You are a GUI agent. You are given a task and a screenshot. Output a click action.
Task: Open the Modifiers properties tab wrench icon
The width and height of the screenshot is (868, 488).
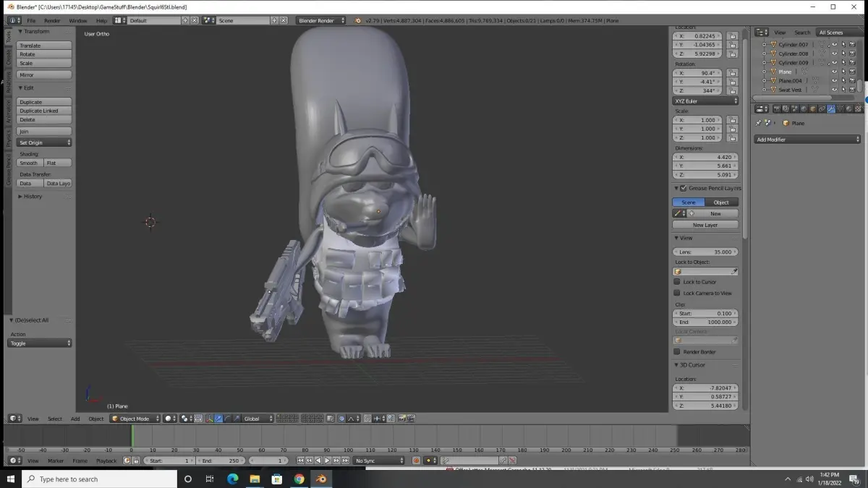[x=831, y=108]
